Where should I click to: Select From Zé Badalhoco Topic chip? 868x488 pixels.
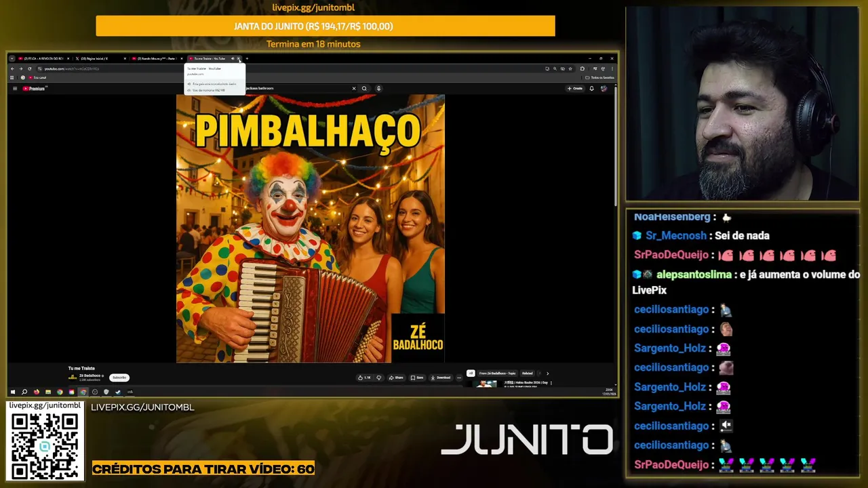[x=497, y=373]
